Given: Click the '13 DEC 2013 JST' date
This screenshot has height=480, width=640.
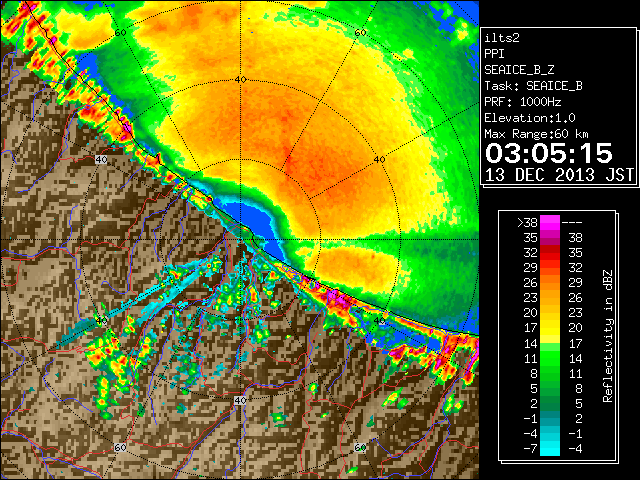Looking at the screenshot, I should click(x=559, y=175).
